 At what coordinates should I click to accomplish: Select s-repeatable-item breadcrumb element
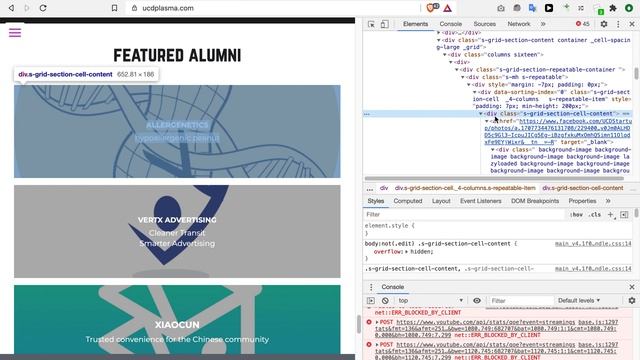click(465, 188)
